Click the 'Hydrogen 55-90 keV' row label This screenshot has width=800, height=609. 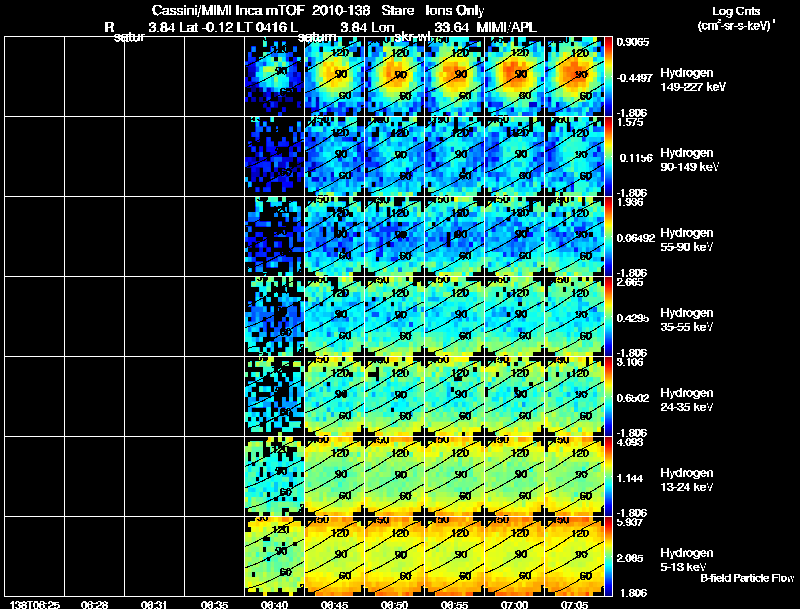tap(687, 240)
